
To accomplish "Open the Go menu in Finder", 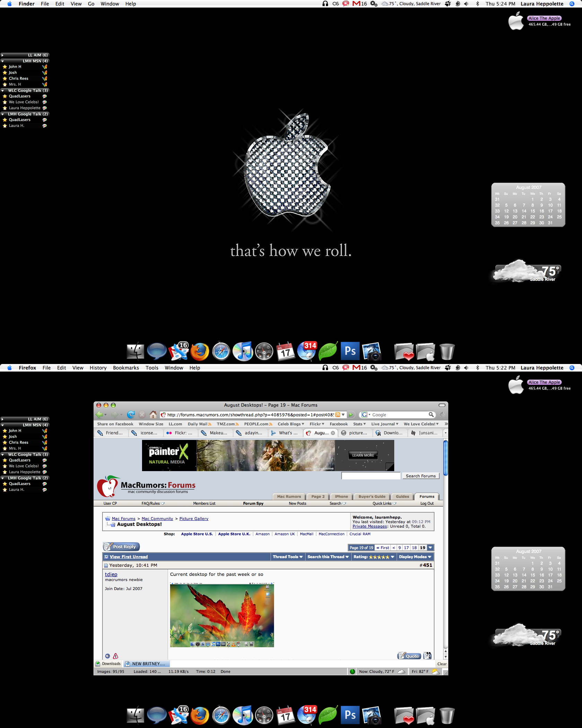I will (x=91, y=4).
